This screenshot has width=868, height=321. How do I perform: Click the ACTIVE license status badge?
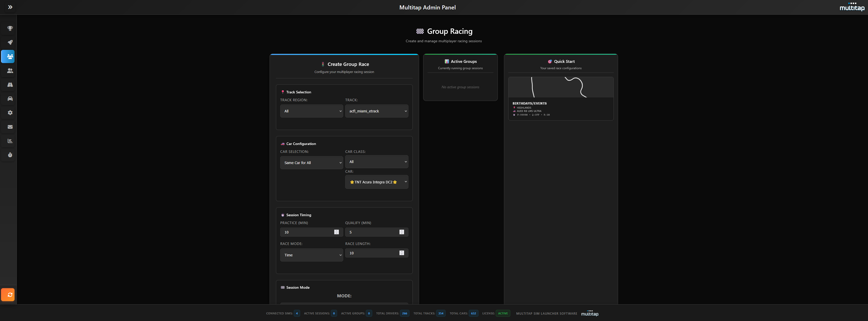503,313
